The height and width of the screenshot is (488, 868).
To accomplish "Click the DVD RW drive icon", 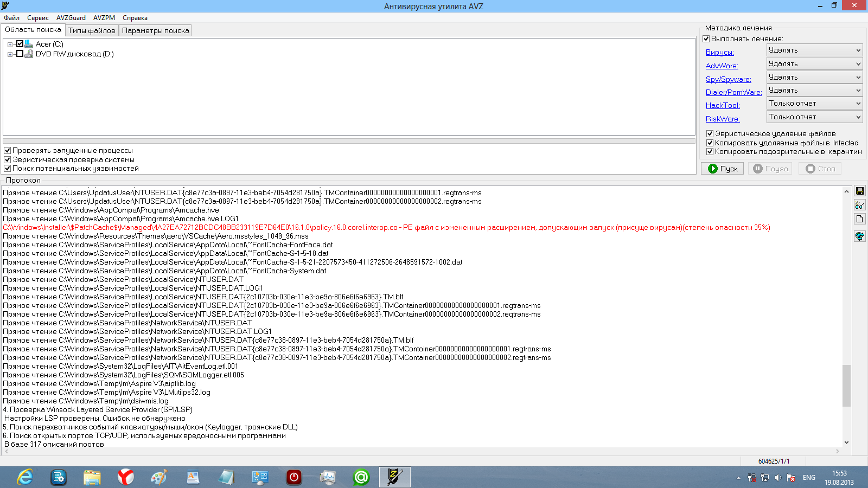I will (29, 54).
